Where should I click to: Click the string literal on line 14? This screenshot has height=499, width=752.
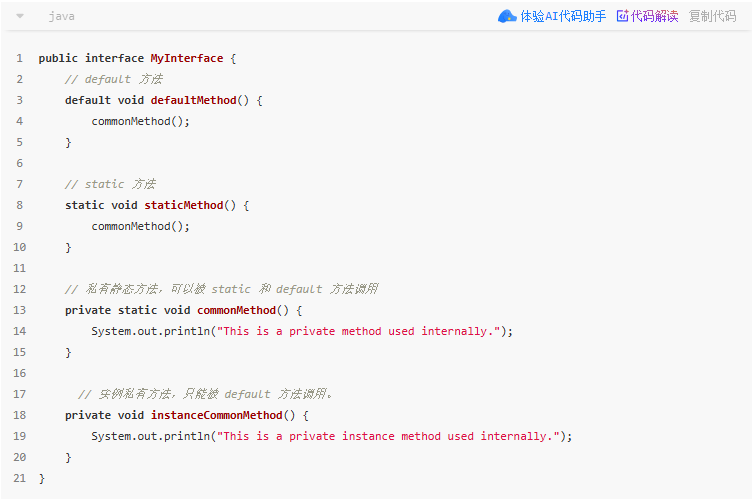click(x=359, y=331)
